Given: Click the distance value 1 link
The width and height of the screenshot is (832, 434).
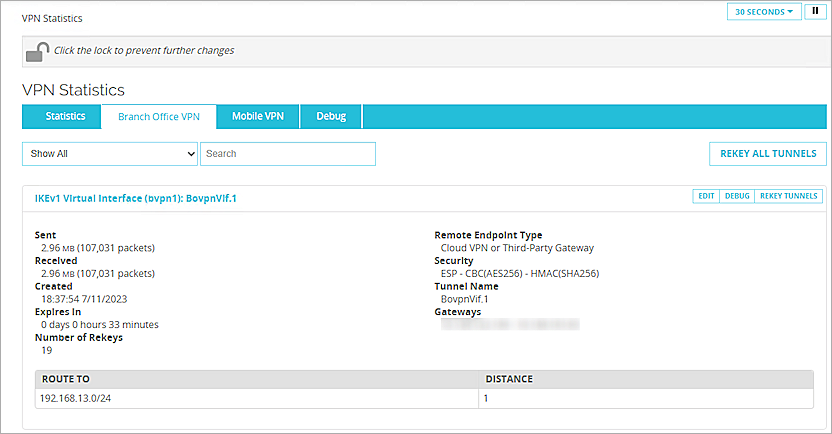Looking at the screenshot, I should coord(486,398).
